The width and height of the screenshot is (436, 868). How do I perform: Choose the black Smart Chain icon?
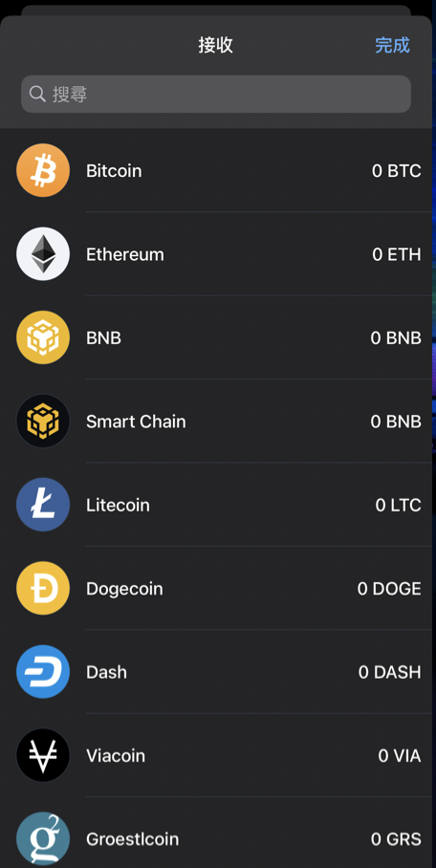click(x=43, y=422)
